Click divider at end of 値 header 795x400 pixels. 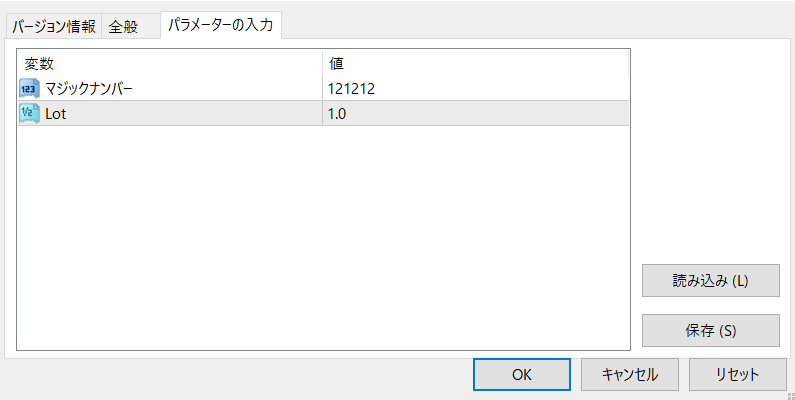coord(628,63)
